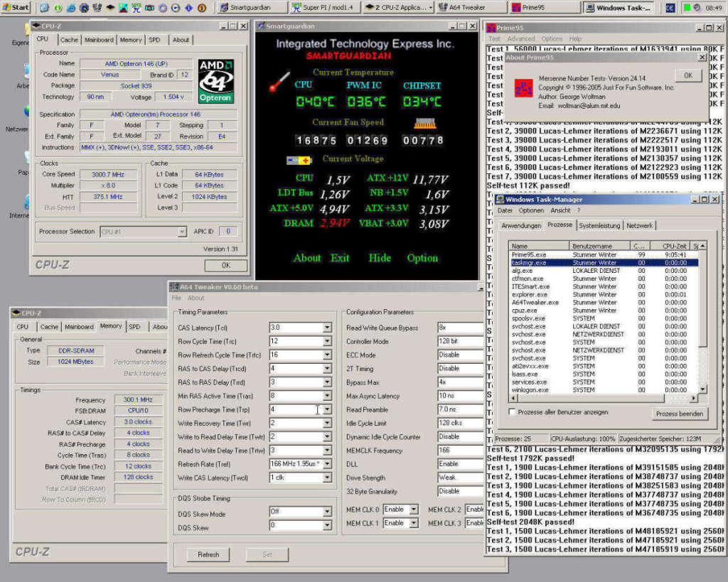Click the Refresh button in A64 Tweaker
728x582 pixels.
(x=208, y=555)
